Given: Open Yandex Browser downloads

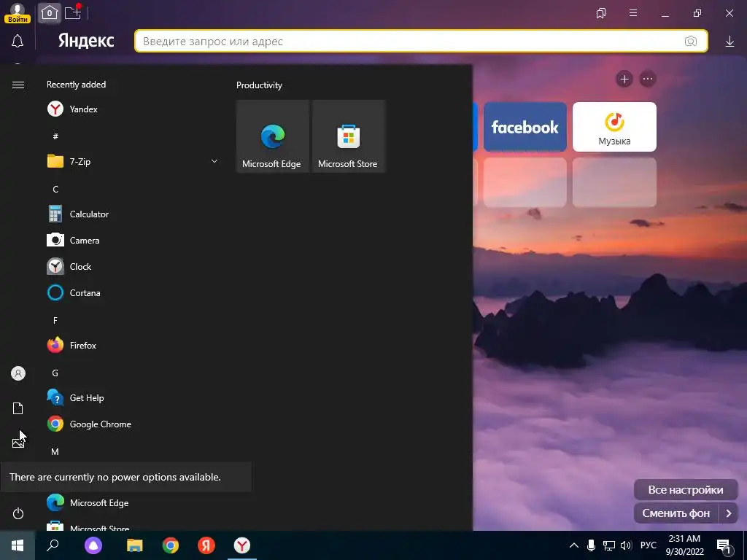Looking at the screenshot, I should point(729,42).
